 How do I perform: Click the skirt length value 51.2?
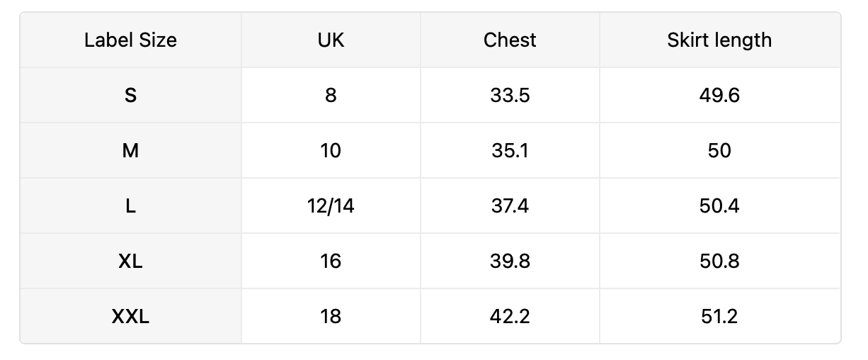tap(719, 316)
